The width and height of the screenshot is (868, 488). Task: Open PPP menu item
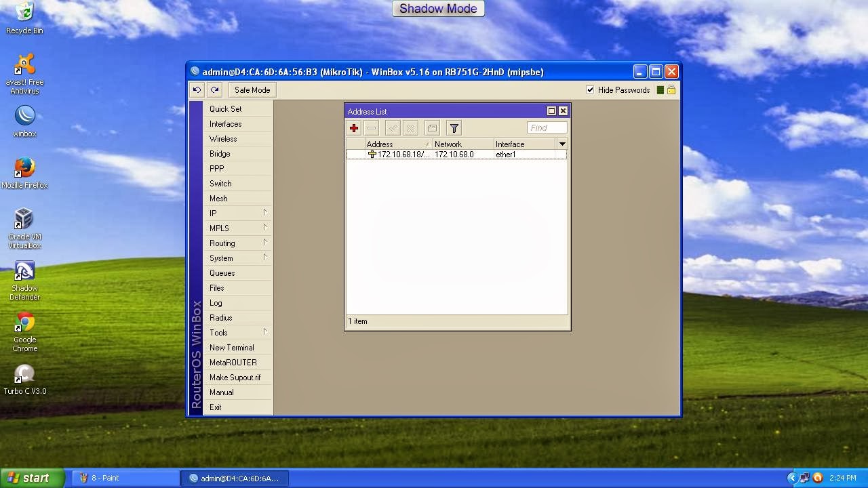click(x=237, y=169)
